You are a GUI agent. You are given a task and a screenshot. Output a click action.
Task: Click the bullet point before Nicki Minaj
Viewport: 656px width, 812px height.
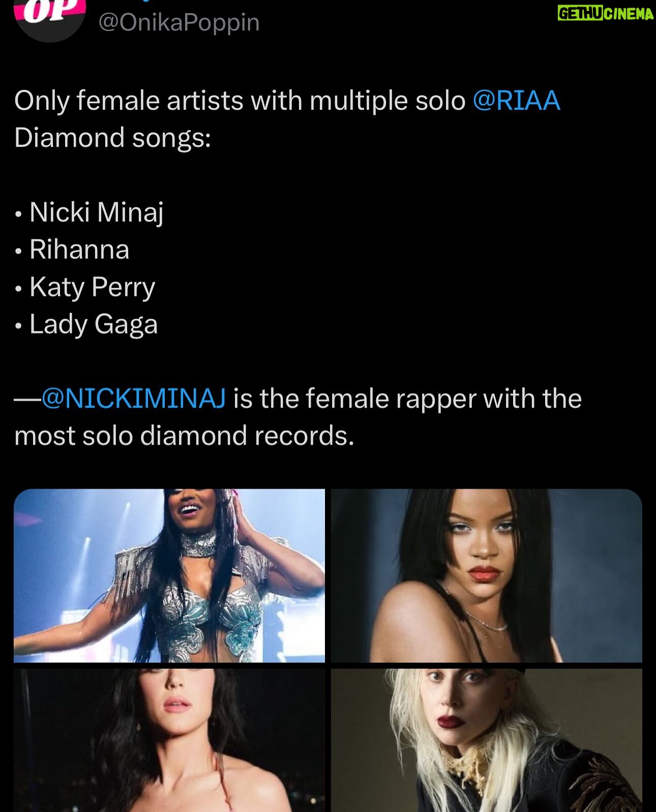[18, 215]
